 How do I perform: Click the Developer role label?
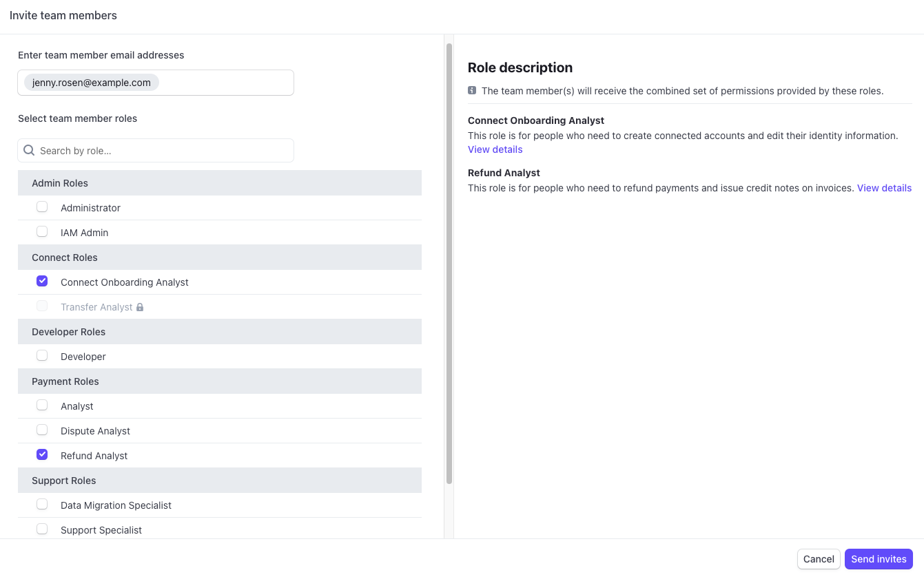pyautogui.click(x=83, y=357)
